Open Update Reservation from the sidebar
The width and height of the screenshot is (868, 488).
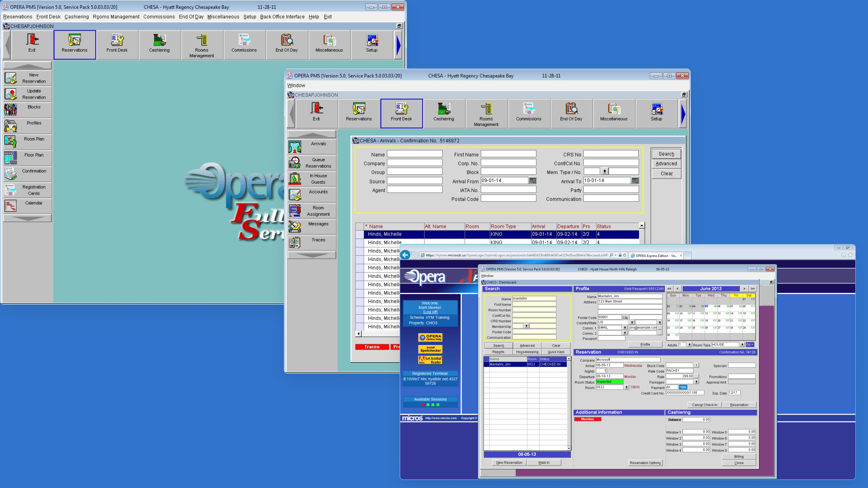(28, 94)
